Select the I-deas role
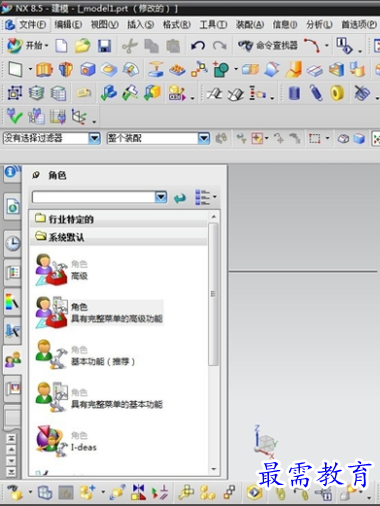380x506 pixels. click(x=66, y=441)
